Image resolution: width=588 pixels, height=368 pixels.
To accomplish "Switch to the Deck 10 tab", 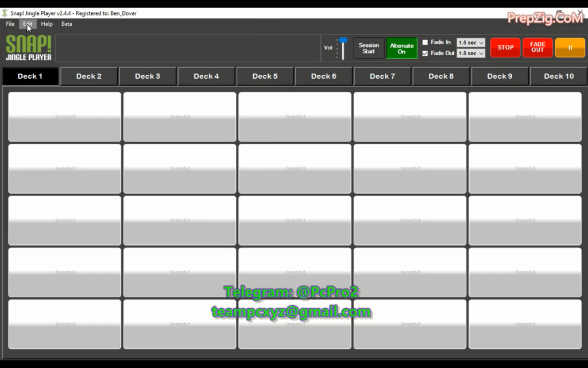I will coord(559,76).
